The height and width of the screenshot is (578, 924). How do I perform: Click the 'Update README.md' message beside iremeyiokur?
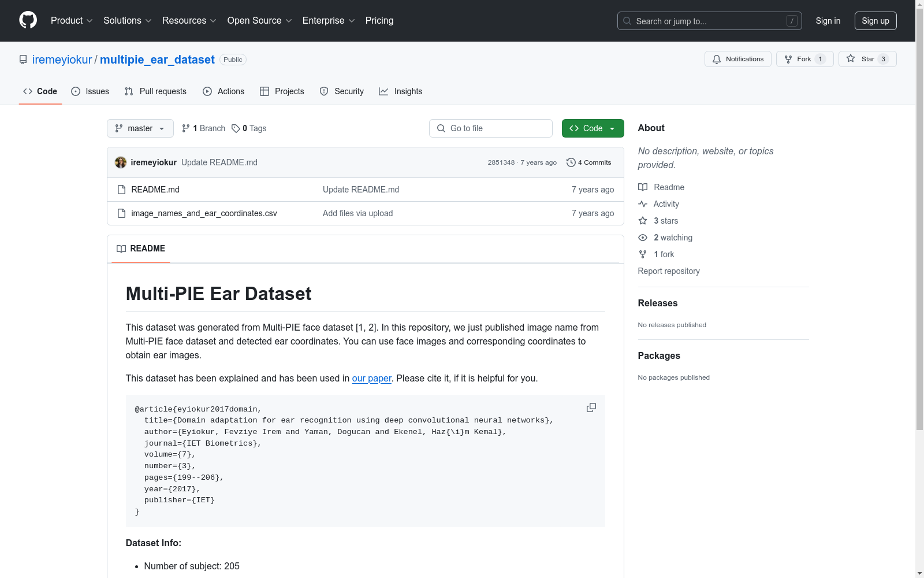[x=219, y=162]
